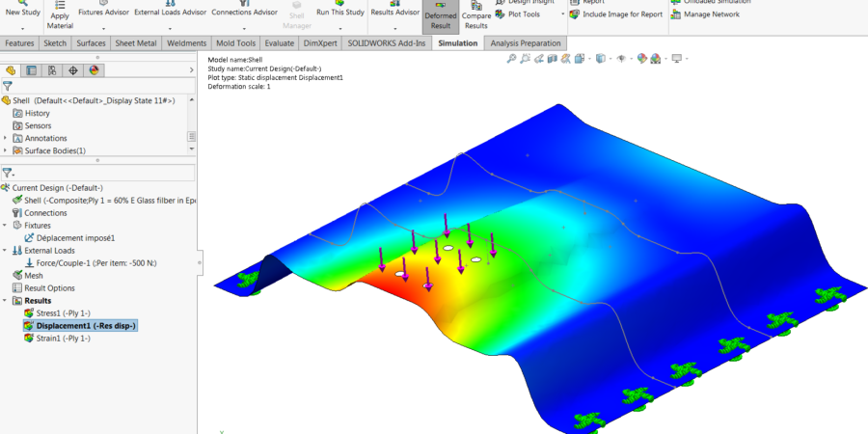Collapse the Fixtures tree node
The image size is (868, 434).
6,226
